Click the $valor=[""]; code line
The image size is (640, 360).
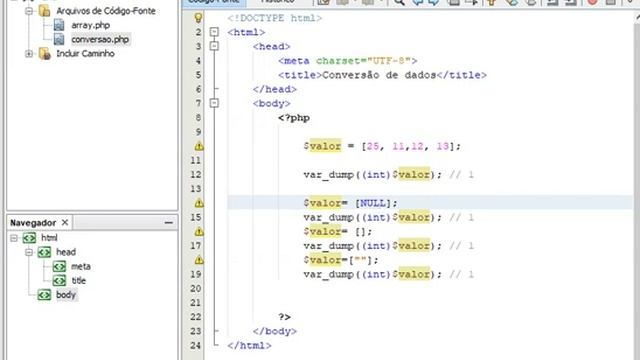tap(341, 260)
